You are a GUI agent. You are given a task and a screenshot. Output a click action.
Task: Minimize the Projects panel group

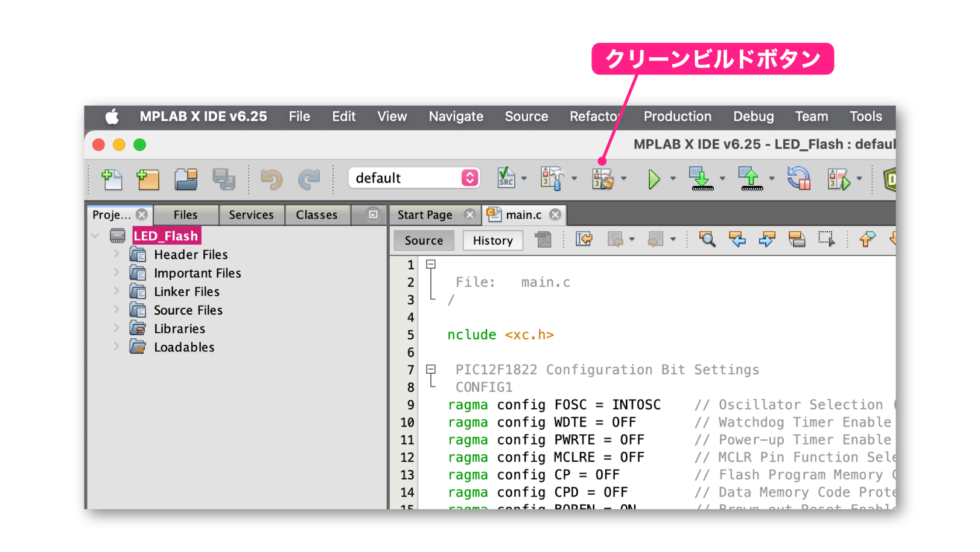373,214
